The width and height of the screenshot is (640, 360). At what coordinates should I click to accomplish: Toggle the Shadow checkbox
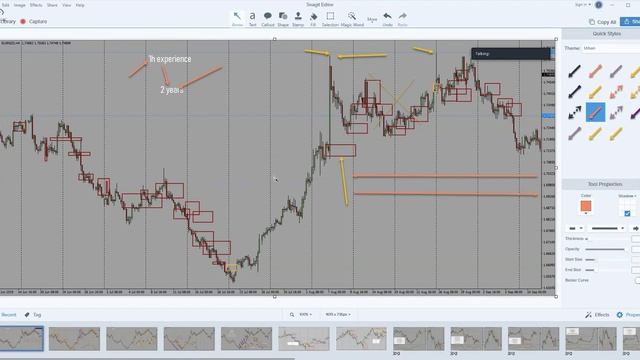627,213
